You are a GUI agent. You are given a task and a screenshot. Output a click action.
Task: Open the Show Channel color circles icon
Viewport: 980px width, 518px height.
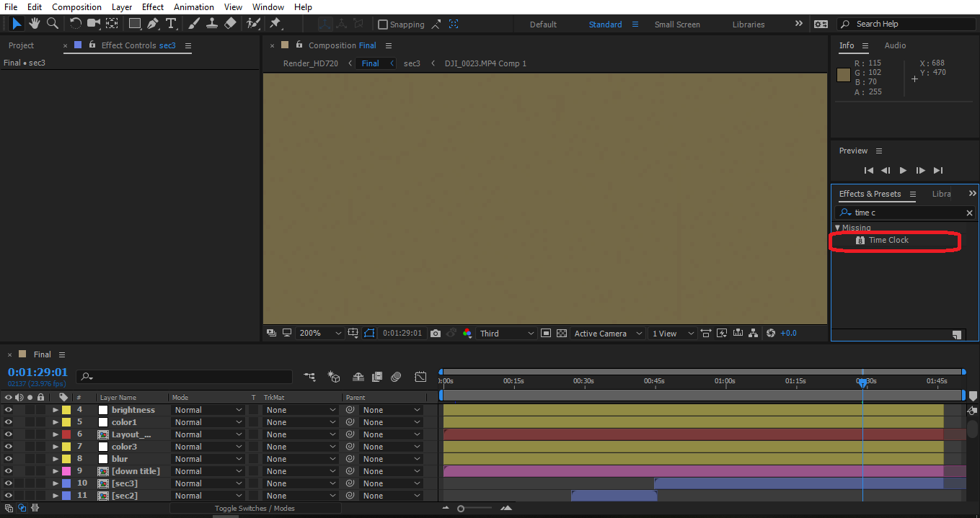[x=467, y=334]
